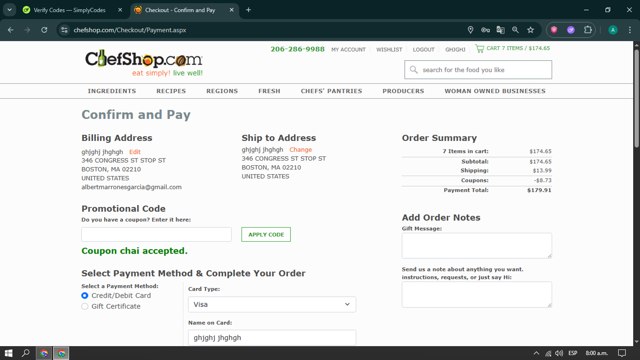Image resolution: width=640 pixels, height=360 pixels.
Task: Open the INGREDIENTS menu
Action: 112,91
